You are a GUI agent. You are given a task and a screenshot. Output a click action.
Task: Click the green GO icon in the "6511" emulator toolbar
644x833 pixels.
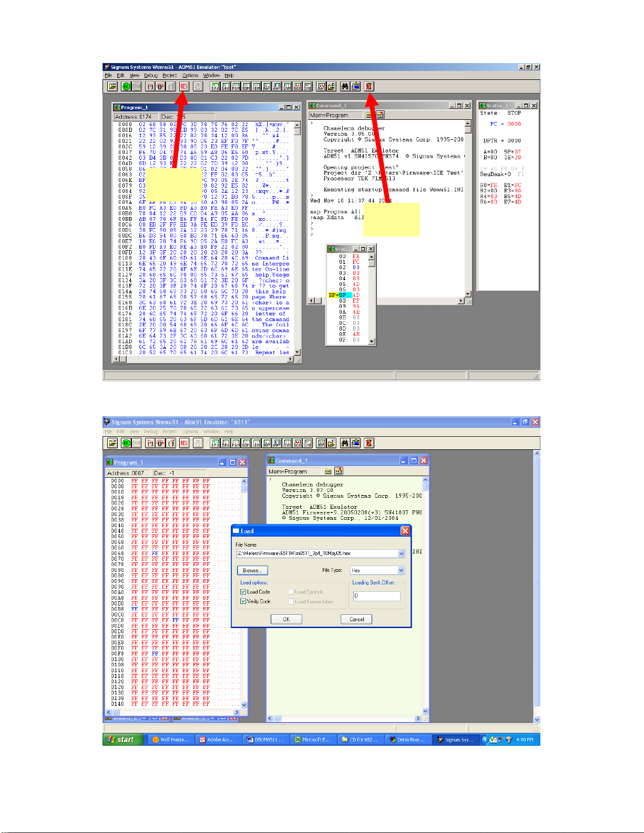pyautogui.click(x=126, y=443)
